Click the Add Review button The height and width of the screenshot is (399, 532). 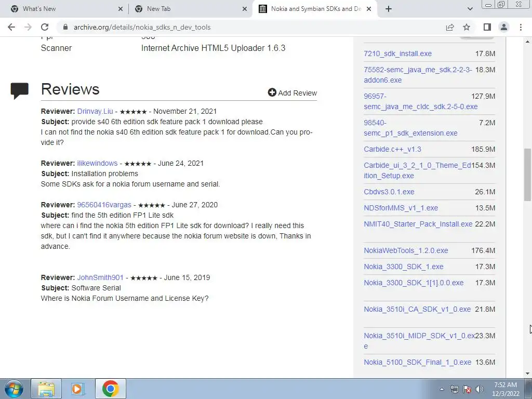[292, 92]
